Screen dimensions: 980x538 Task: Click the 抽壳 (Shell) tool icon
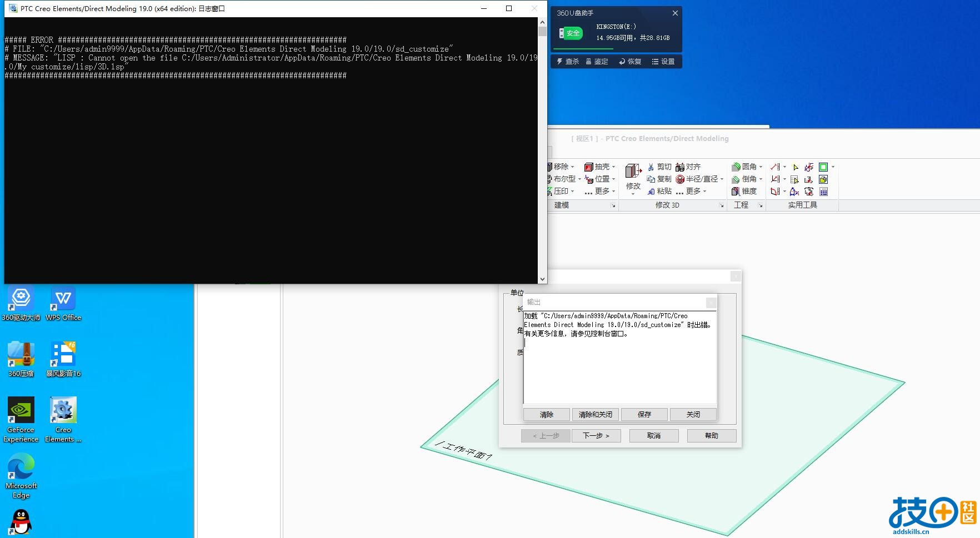(x=588, y=167)
